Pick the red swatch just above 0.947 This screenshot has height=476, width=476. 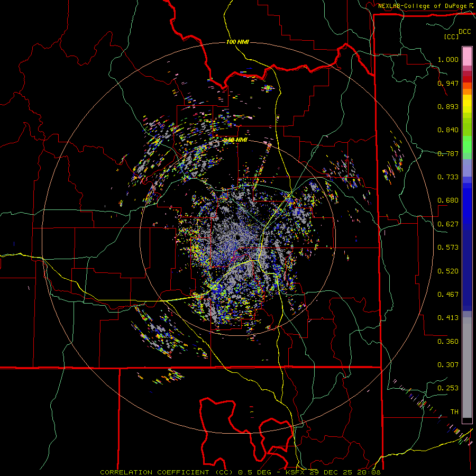[x=467, y=79]
